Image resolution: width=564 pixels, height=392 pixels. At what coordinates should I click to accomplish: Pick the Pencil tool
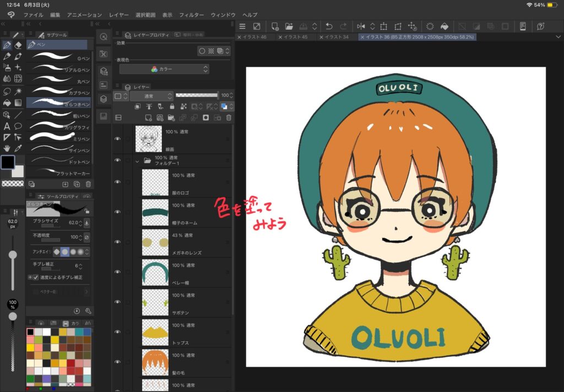point(7,57)
